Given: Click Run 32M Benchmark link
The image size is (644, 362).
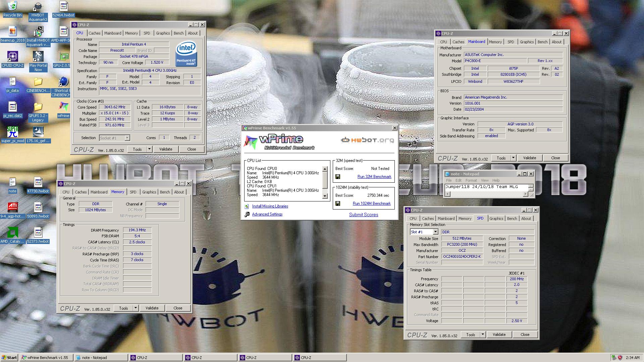Looking at the screenshot, I should (374, 177).
